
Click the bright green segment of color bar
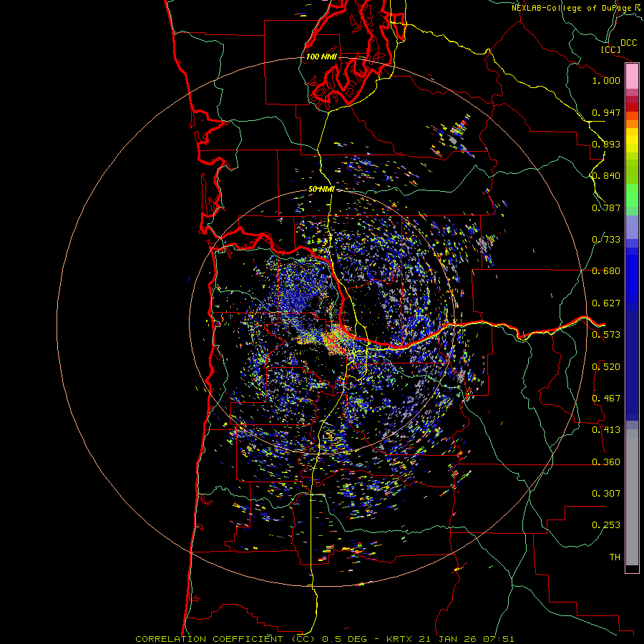[632, 195]
